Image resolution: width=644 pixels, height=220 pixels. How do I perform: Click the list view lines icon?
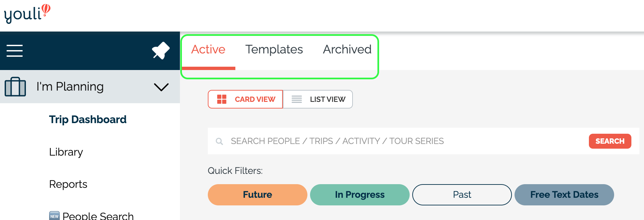297,99
